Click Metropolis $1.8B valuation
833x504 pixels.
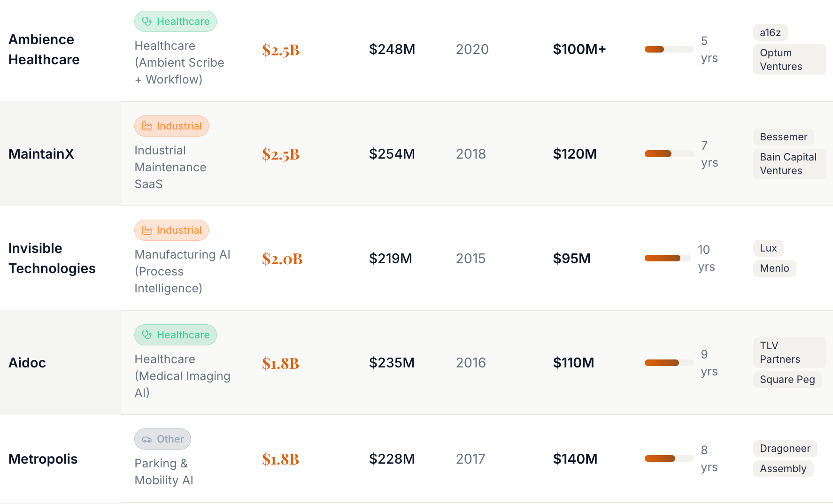(x=281, y=459)
